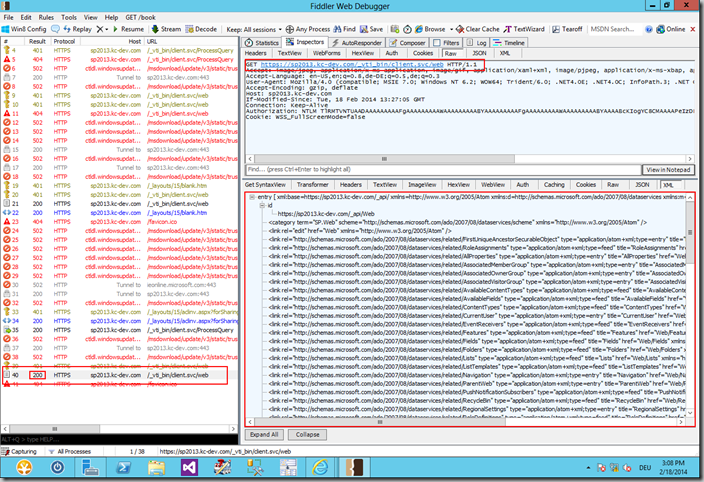Click the blue help icon beside MSDN search
Viewport: 704px width, 482px height.
click(649, 29)
